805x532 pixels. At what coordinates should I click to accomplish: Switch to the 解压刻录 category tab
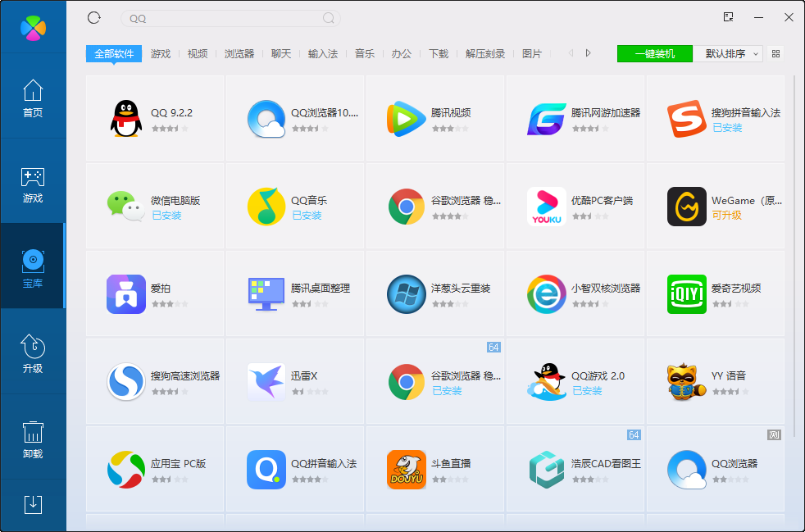point(485,53)
